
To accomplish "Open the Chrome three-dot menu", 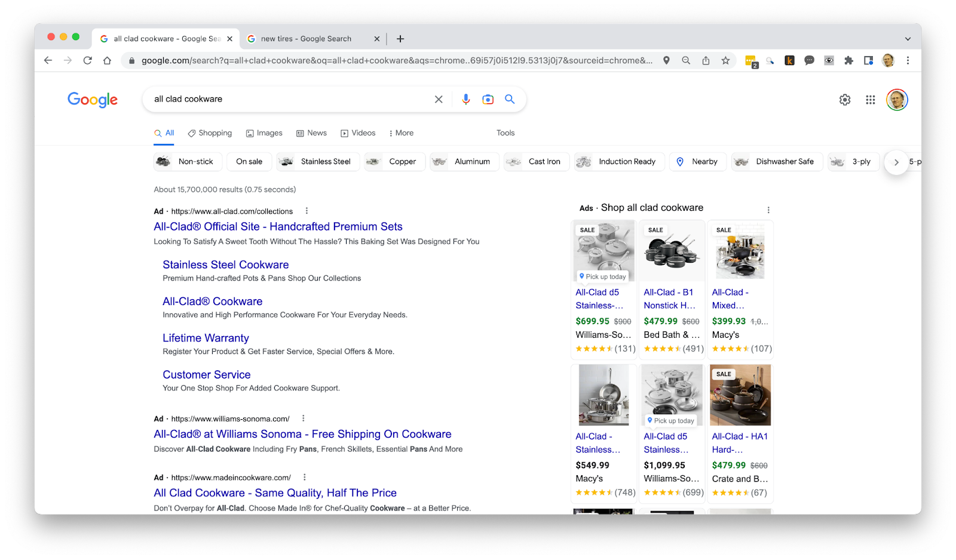I will pos(908,60).
